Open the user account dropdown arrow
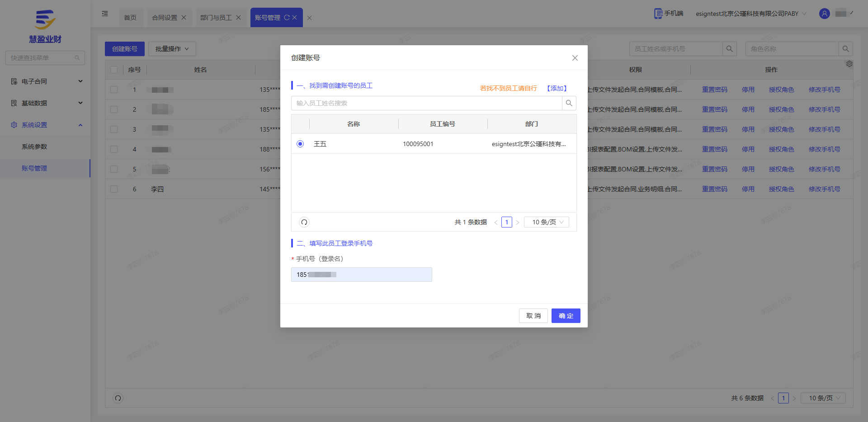This screenshot has width=868, height=422. [x=852, y=13]
